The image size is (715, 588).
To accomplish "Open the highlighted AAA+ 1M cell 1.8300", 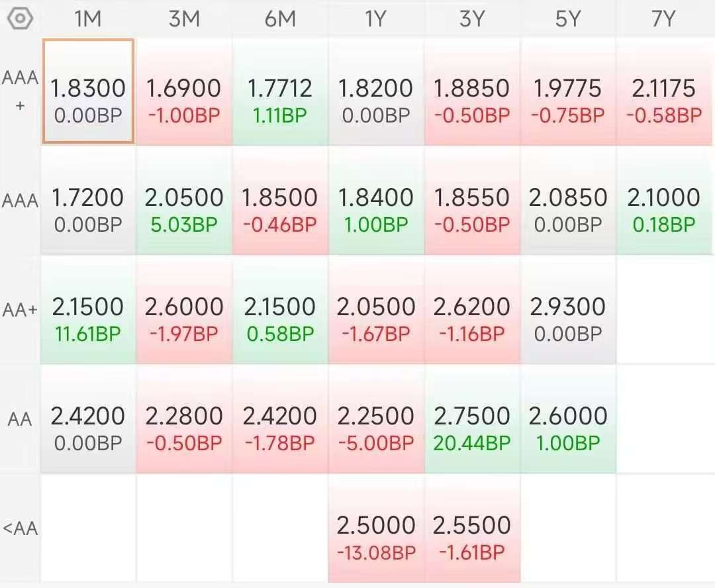I will click(x=89, y=91).
